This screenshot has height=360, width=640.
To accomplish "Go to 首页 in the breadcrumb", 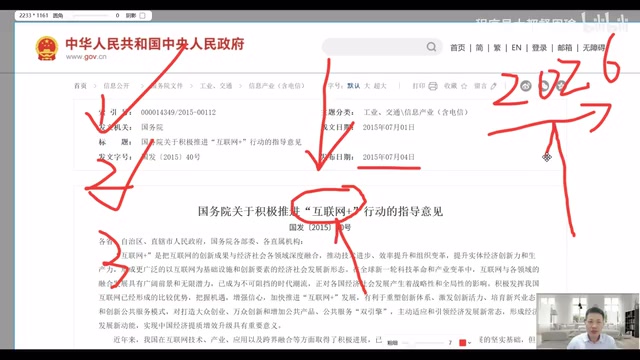I will 80,86.
